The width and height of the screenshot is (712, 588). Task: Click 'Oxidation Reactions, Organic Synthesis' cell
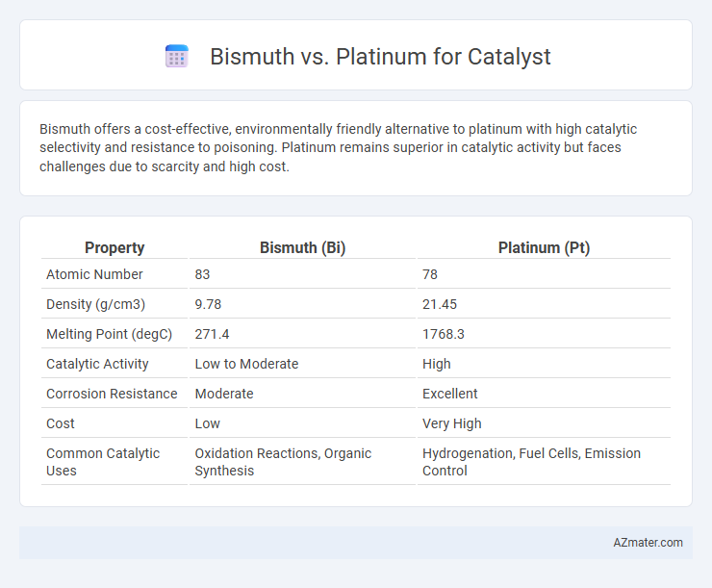pos(283,462)
